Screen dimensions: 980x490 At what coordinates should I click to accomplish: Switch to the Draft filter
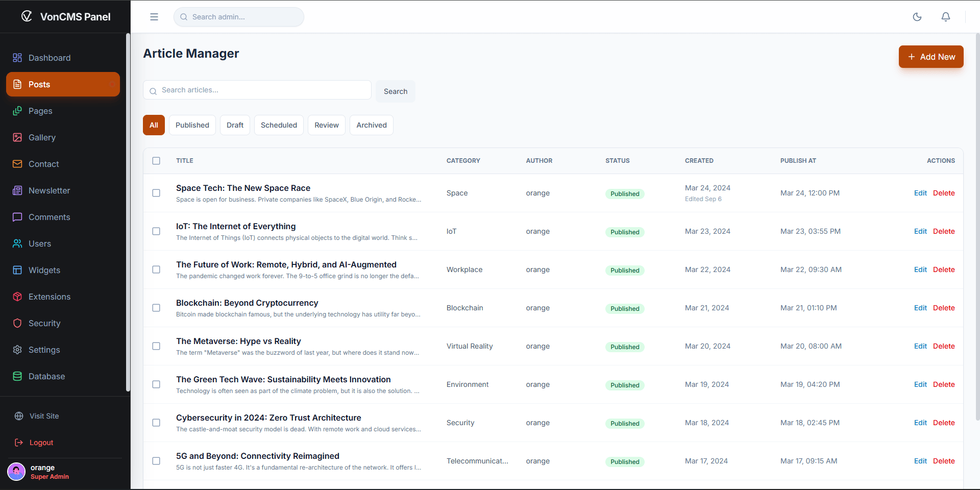click(x=235, y=125)
